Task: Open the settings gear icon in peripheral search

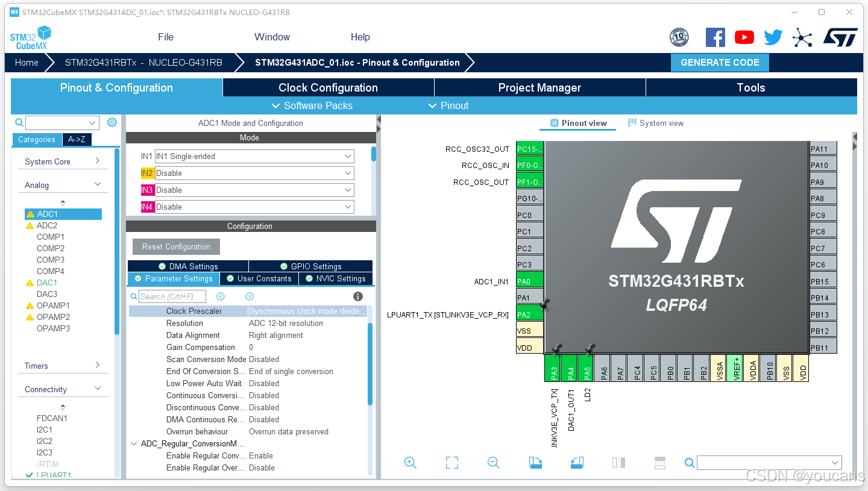Action: pyautogui.click(x=112, y=122)
